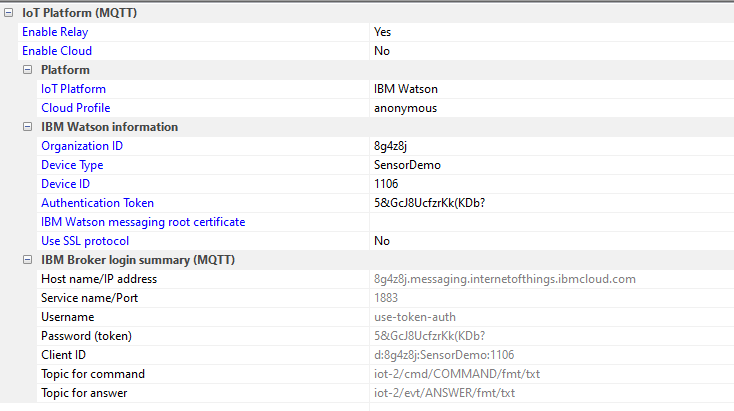Select the Organization ID label
This screenshot has width=734, height=411.
82,146
